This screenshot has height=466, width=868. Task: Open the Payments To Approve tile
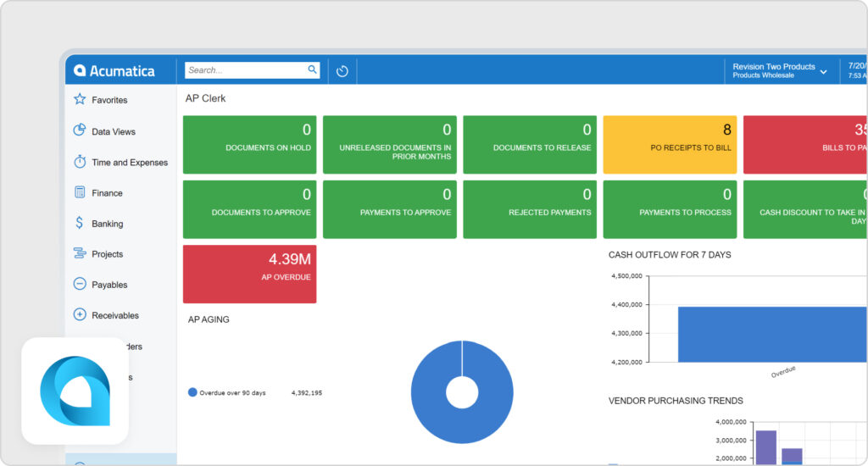coord(390,209)
